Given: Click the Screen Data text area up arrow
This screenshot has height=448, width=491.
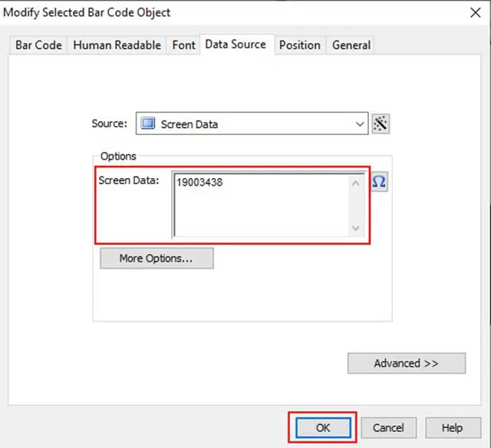Looking at the screenshot, I should pos(355,183).
